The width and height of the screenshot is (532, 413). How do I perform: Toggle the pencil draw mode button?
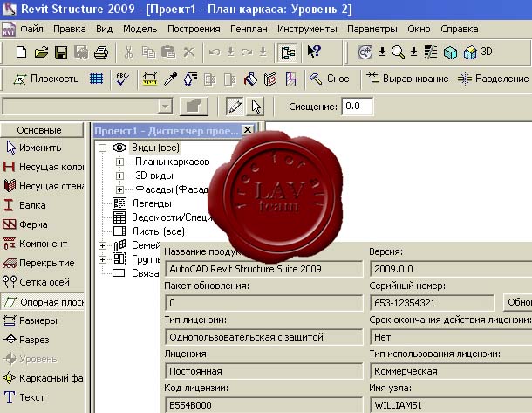[x=235, y=107]
